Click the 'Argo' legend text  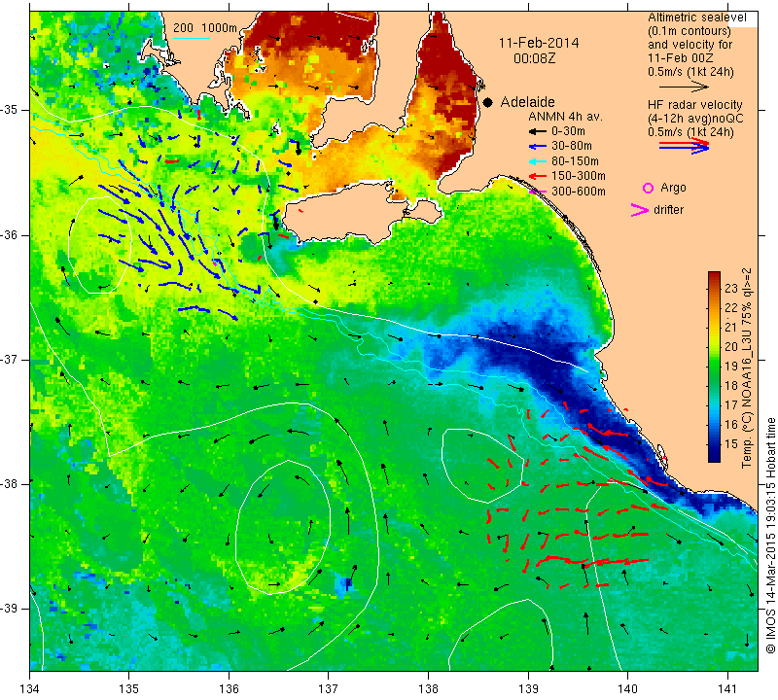point(673,188)
